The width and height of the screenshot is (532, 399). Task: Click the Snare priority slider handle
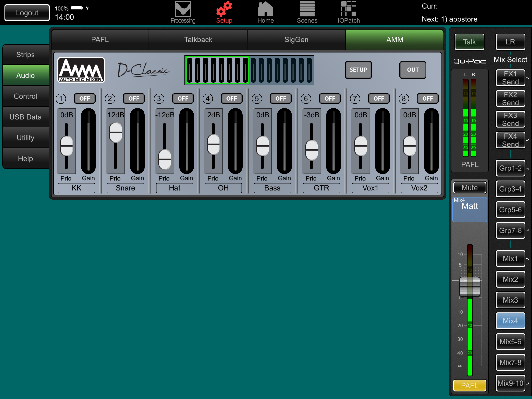coord(115,132)
